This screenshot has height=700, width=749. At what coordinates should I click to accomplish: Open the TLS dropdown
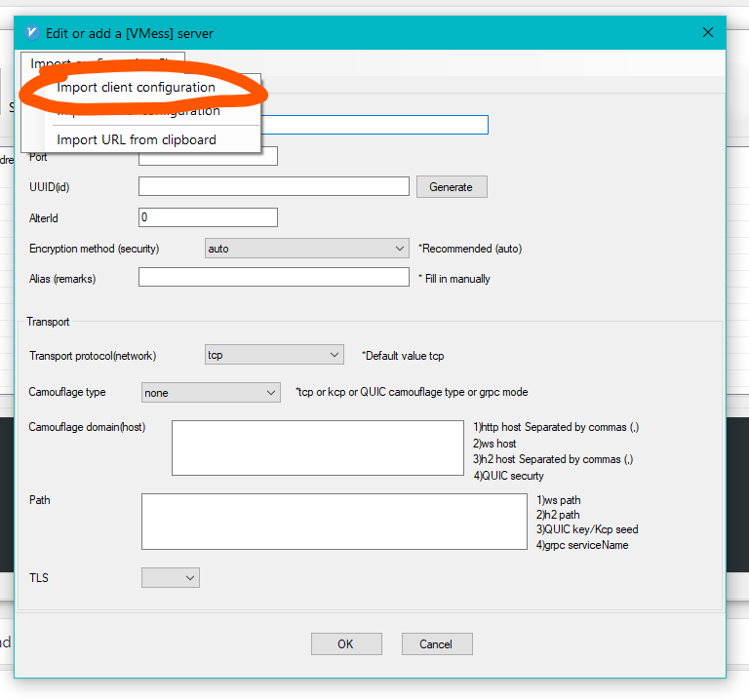pyautogui.click(x=171, y=578)
